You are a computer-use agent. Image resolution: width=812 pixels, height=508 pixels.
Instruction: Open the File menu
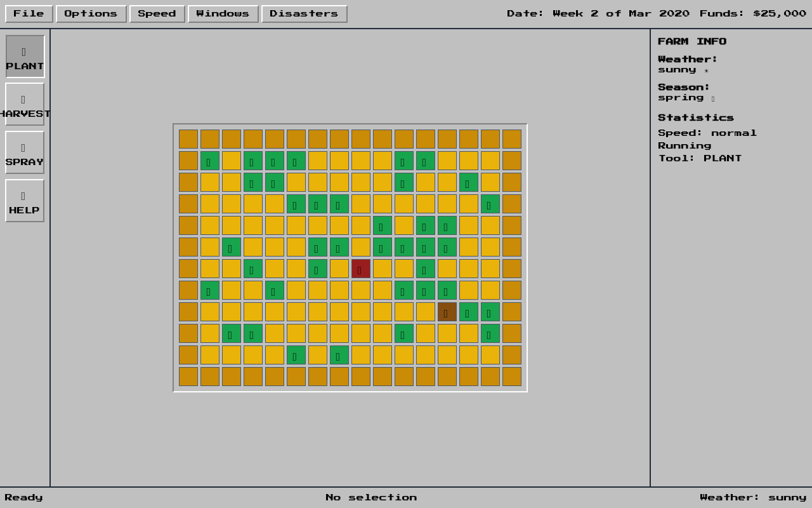29,14
